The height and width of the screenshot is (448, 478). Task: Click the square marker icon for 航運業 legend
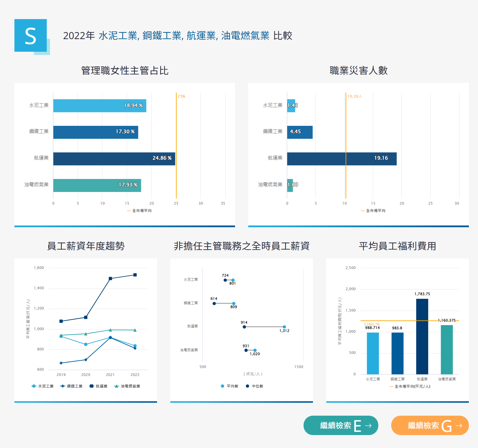(91, 386)
